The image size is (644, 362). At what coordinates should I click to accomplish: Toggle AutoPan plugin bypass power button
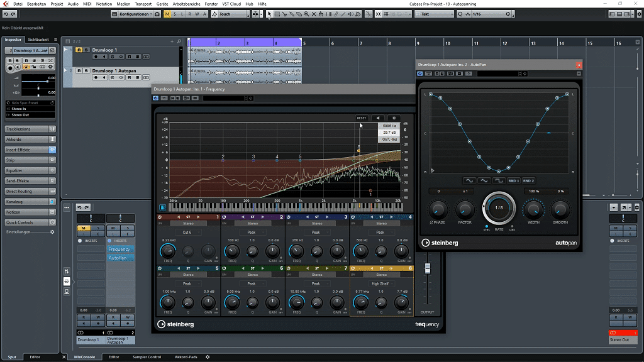(x=419, y=74)
